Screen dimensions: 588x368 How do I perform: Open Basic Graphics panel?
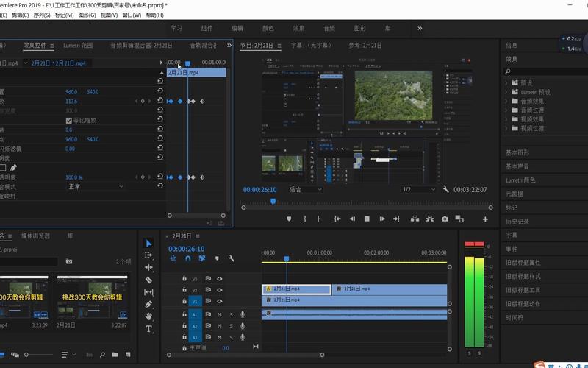[517, 153]
